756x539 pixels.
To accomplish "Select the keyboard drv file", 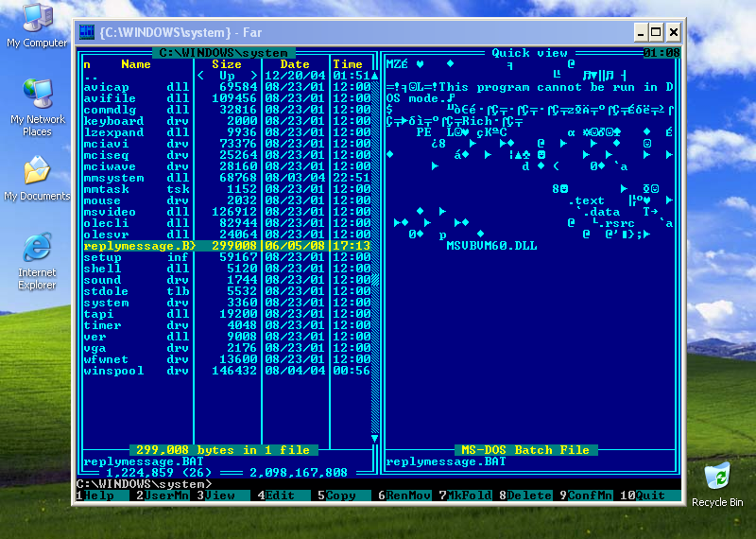I will pyautogui.click(x=227, y=121).
